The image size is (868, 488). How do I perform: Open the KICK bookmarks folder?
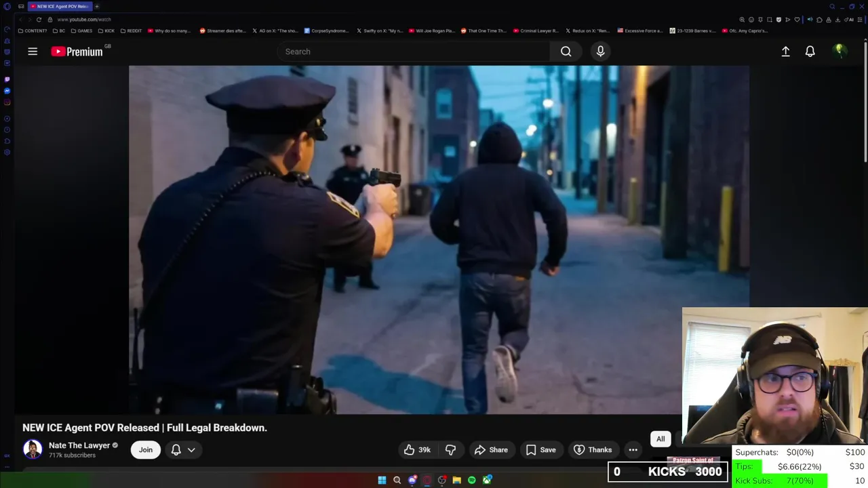pyautogui.click(x=106, y=30)
